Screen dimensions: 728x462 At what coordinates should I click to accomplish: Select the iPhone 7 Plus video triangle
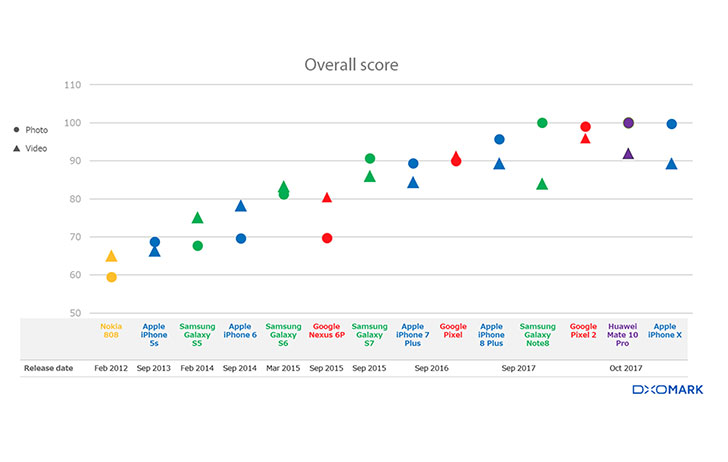click(413, 182)
